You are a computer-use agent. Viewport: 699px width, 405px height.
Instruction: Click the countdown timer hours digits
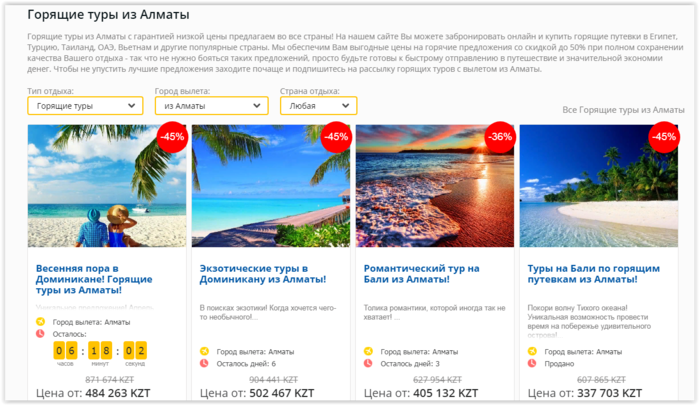pyautogui.click(x=65, y=351)
